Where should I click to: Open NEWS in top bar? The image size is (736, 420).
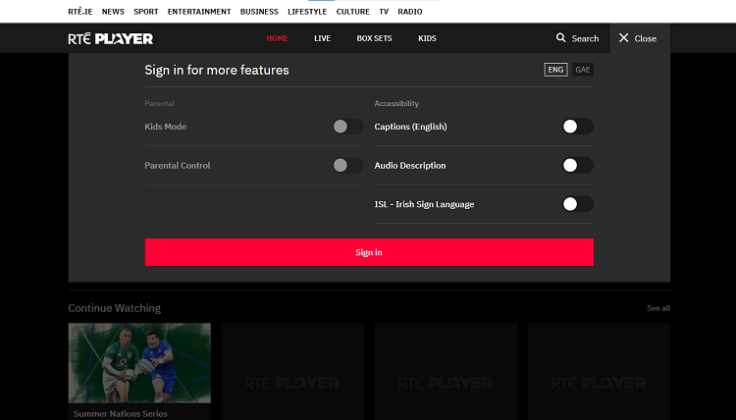pos(113,12)
